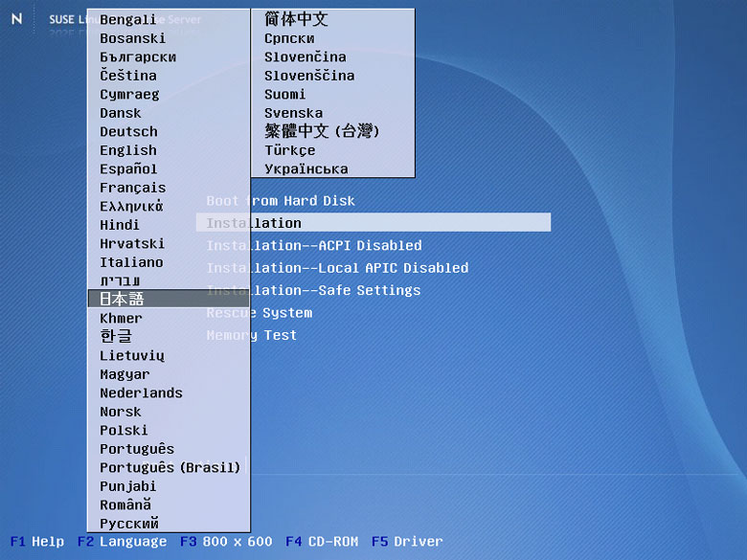This screenshot has height=560, width=747.
Task: Open F1 Help
Action: coord(37,542)
